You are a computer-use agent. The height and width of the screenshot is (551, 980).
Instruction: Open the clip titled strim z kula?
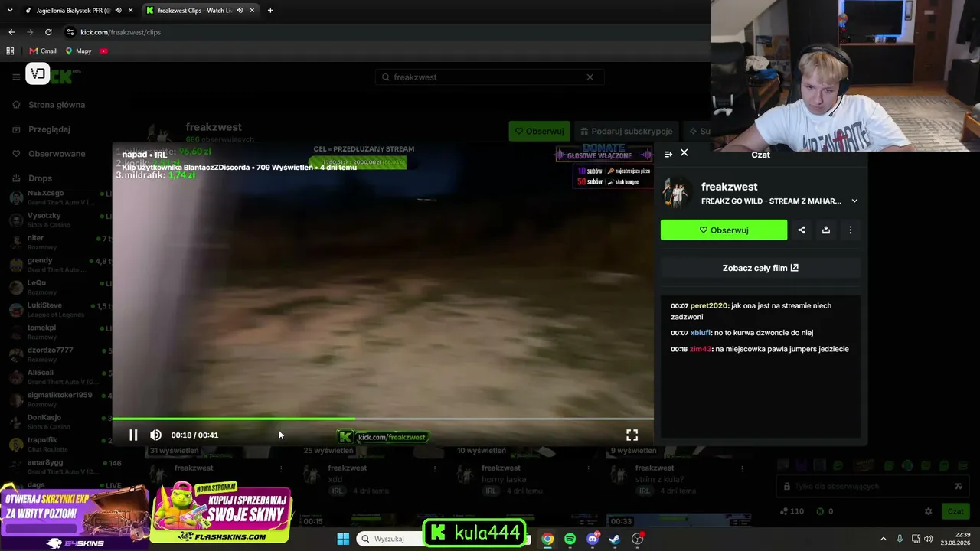coord(659,479)
